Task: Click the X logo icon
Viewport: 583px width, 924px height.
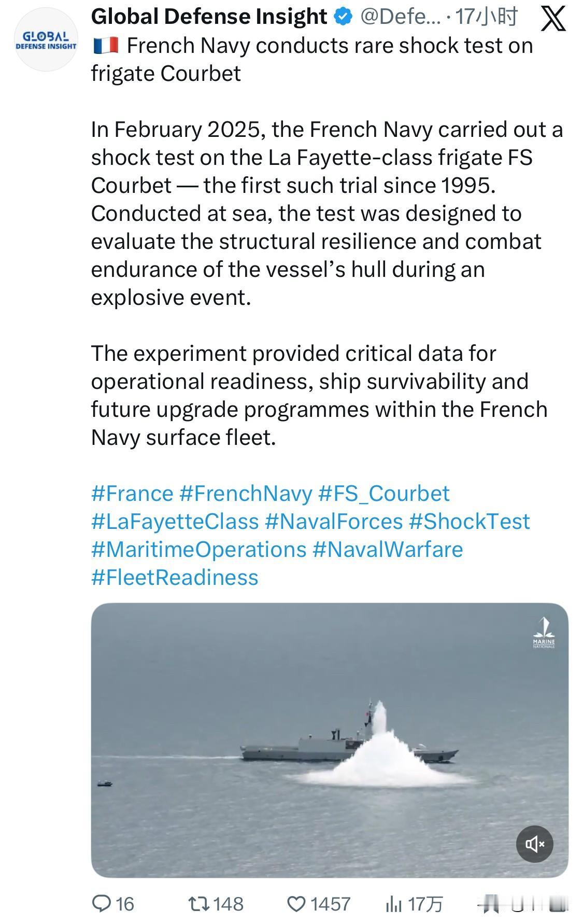Action: click(x=553, y=20)
